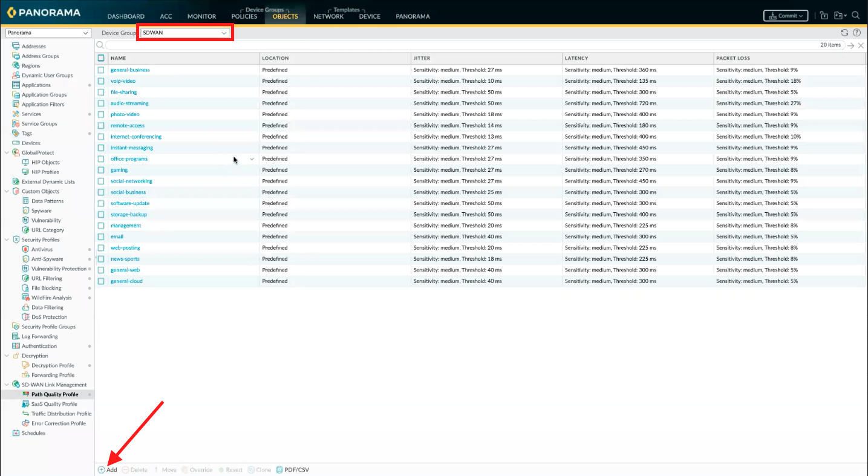This screenshot has height=476, width=868.
Task: Open the Commit dropdown menu
Action: pyautogui.click(x=786, y=16)
